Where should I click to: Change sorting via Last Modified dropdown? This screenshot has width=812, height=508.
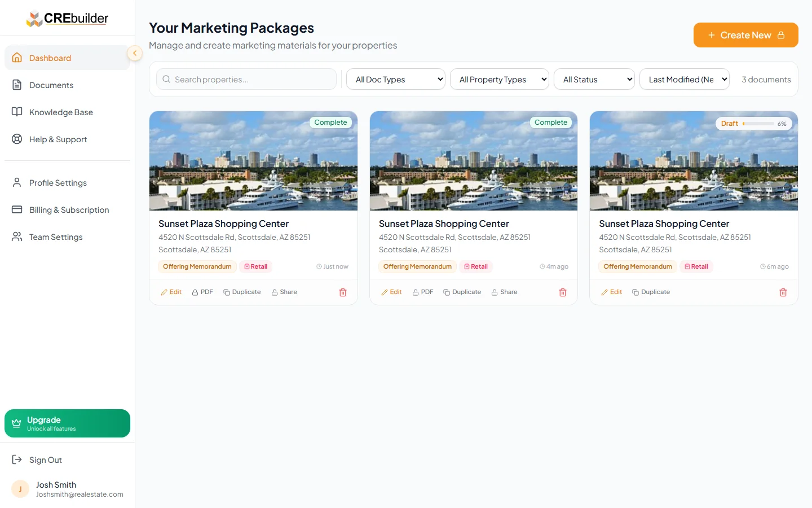[x=685, y=79]
